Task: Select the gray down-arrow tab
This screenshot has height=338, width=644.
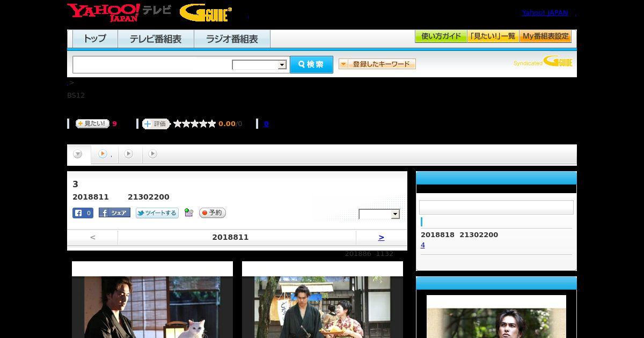Action: coord(78,154)
